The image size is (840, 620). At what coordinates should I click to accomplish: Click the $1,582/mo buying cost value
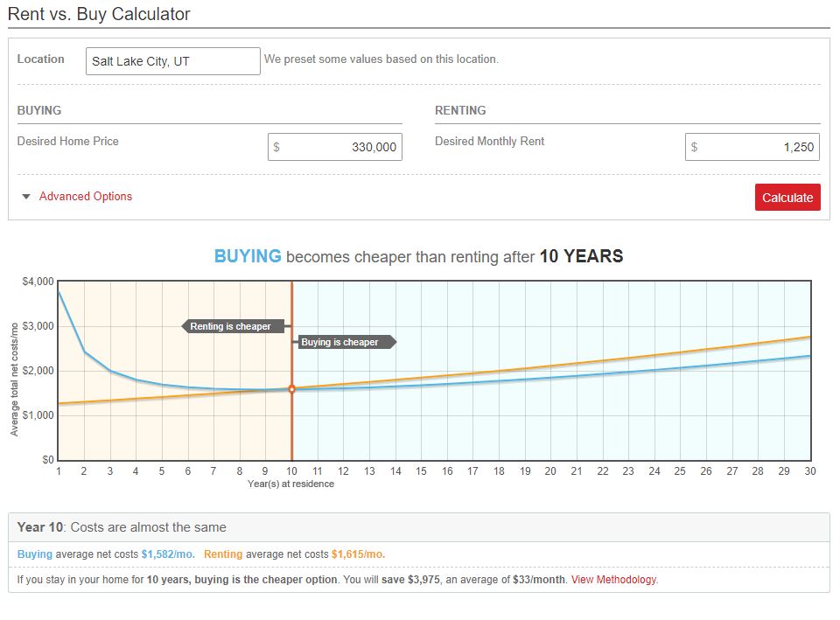[169, 554]
